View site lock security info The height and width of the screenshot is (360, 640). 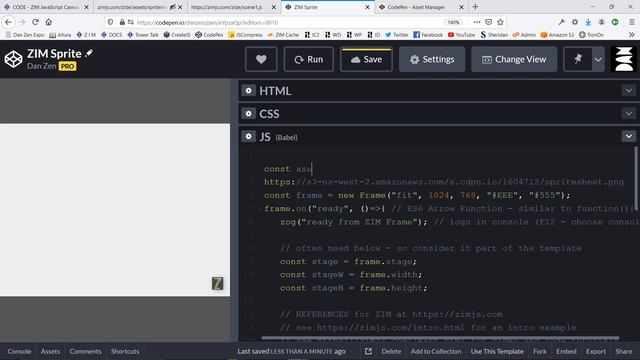(x=122, y=22)
